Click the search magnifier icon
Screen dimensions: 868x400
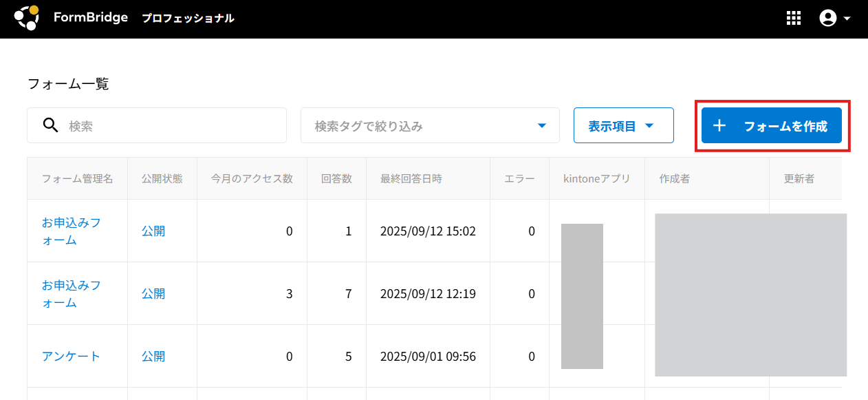[x=50, y=125]
